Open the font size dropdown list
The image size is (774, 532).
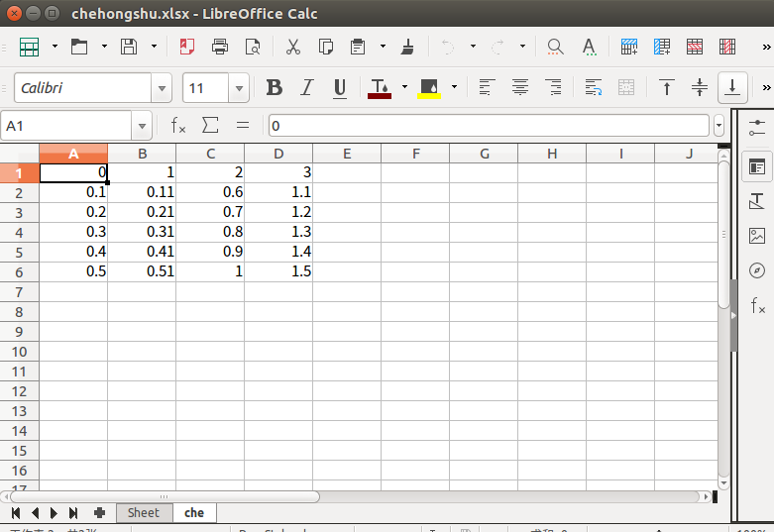pyautogui.click(x=240, y=88)
